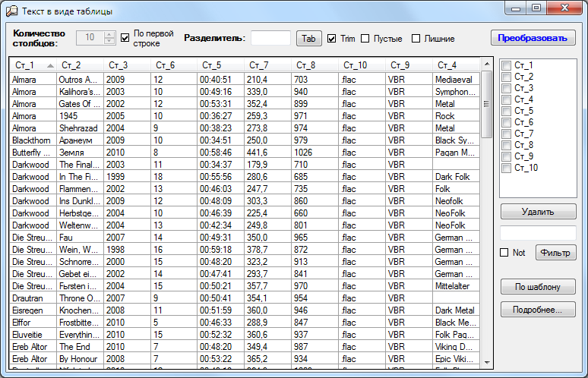This screenshot has height=378, width=588.
Task: Check the Ст_5 column checkbox in the list
Action: 506,111
